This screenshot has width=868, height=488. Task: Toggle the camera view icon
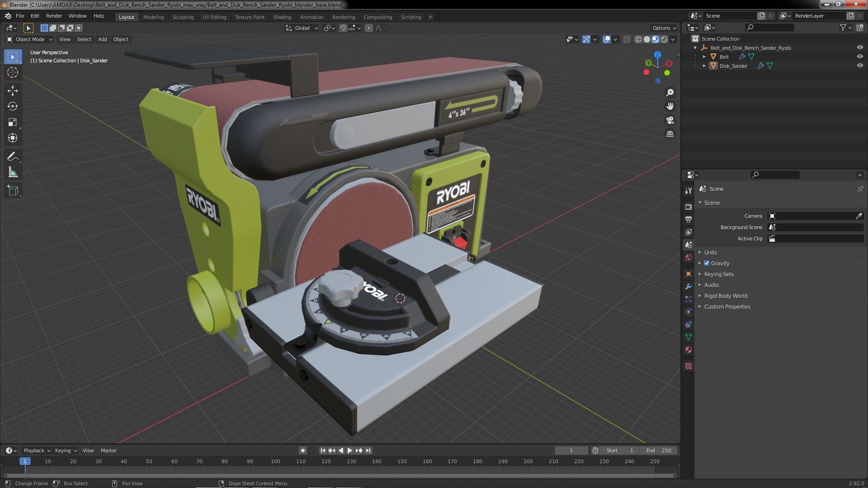point(670,120)
